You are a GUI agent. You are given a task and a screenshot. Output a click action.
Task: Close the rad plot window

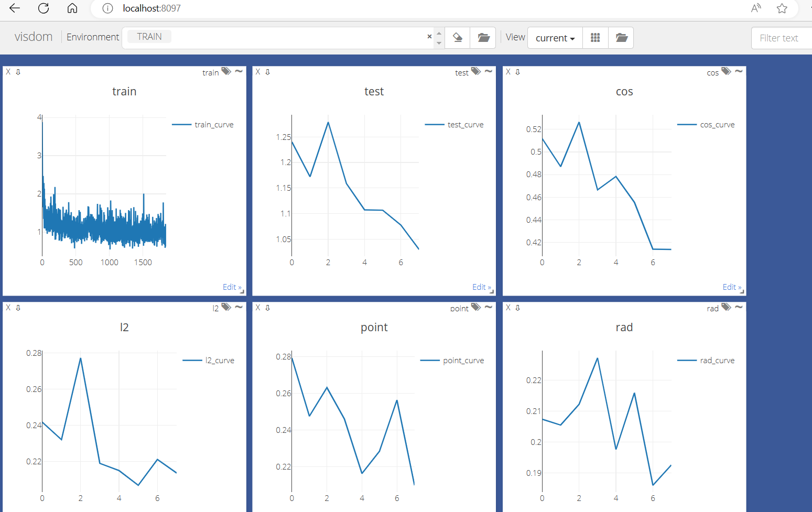(x=508, y=308)
